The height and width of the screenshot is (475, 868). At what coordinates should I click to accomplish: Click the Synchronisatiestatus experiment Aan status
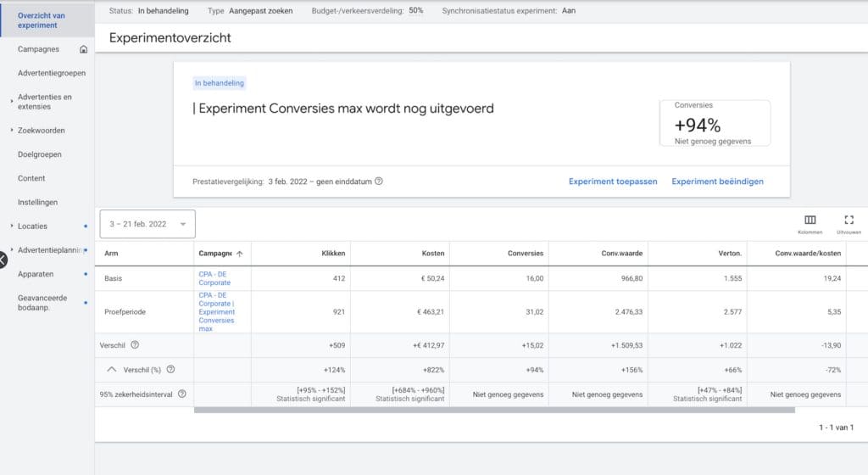click(x=569, y=10)
